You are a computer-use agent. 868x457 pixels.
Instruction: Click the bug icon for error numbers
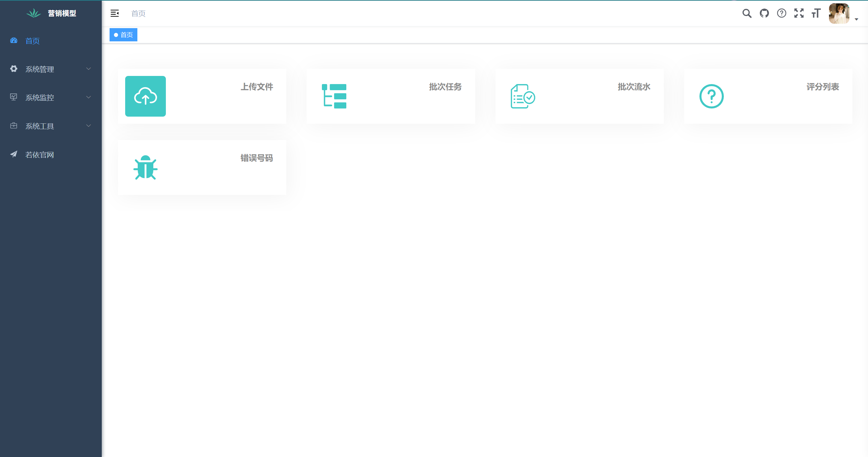click(x=146, y=167)
